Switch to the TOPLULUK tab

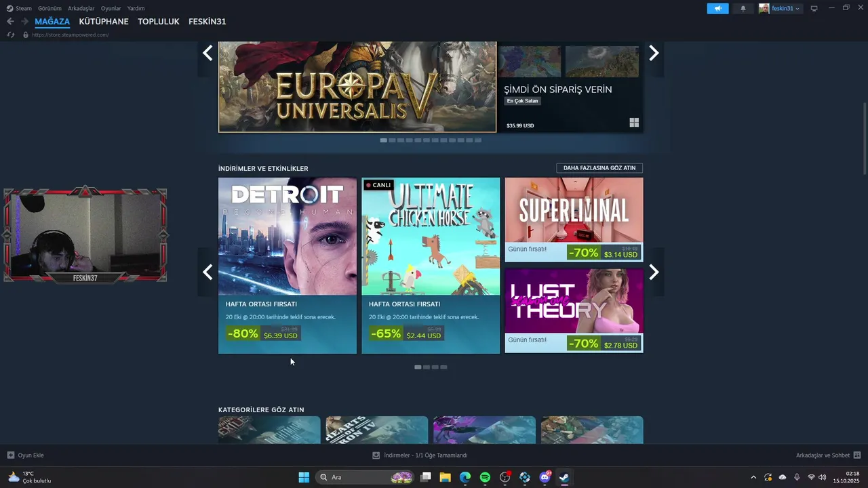159,22
